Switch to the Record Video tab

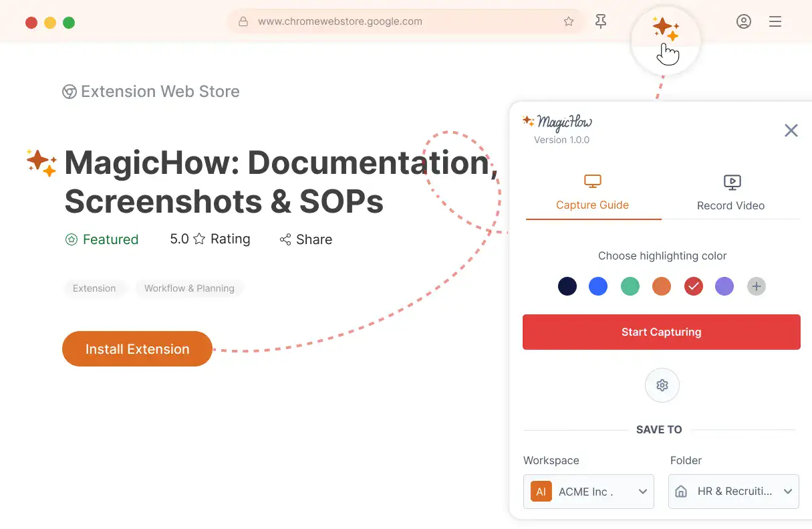coord(730,192)
